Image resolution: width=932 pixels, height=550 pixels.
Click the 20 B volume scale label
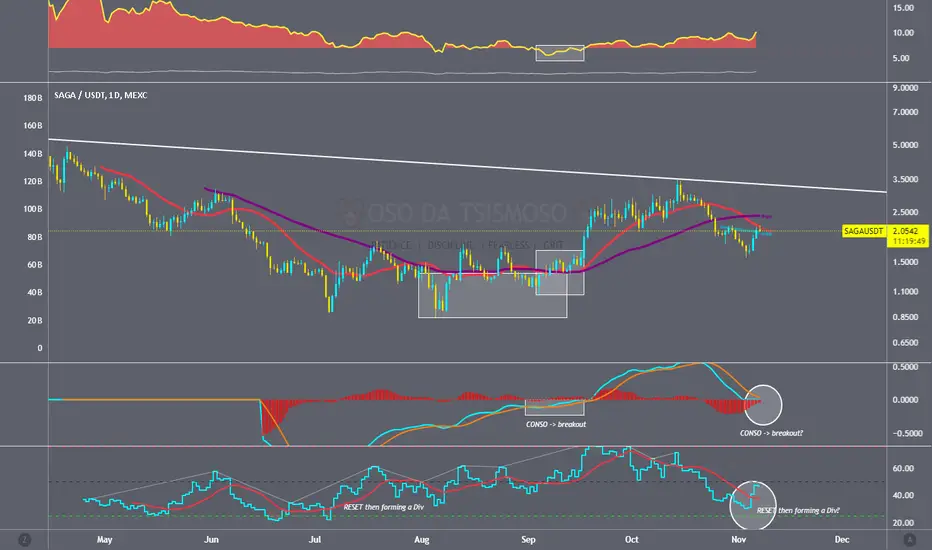tap(34, 320)
